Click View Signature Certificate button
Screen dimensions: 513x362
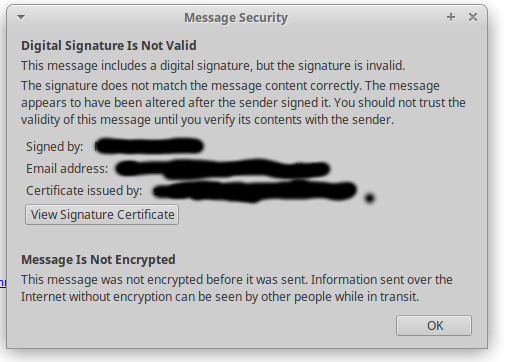[102, 215]
